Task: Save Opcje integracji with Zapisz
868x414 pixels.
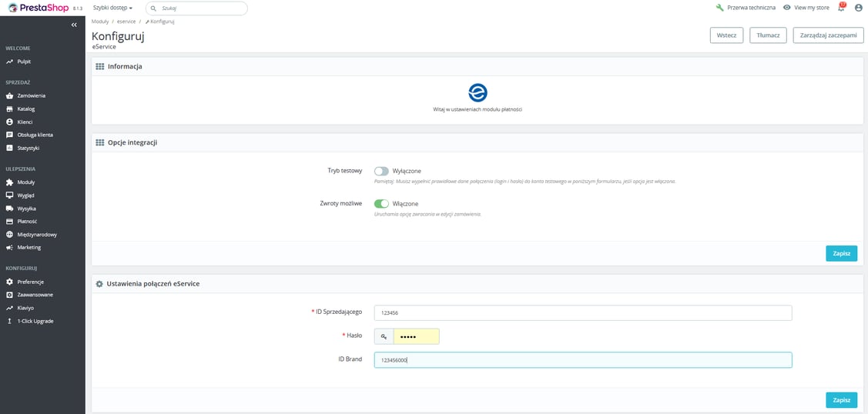Action: [841, 253]
